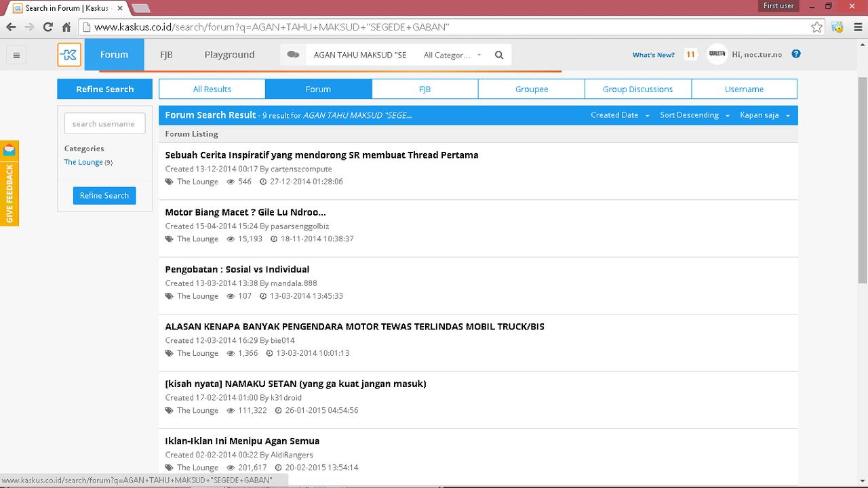Open the All Categories dropdown

(452, 55)
